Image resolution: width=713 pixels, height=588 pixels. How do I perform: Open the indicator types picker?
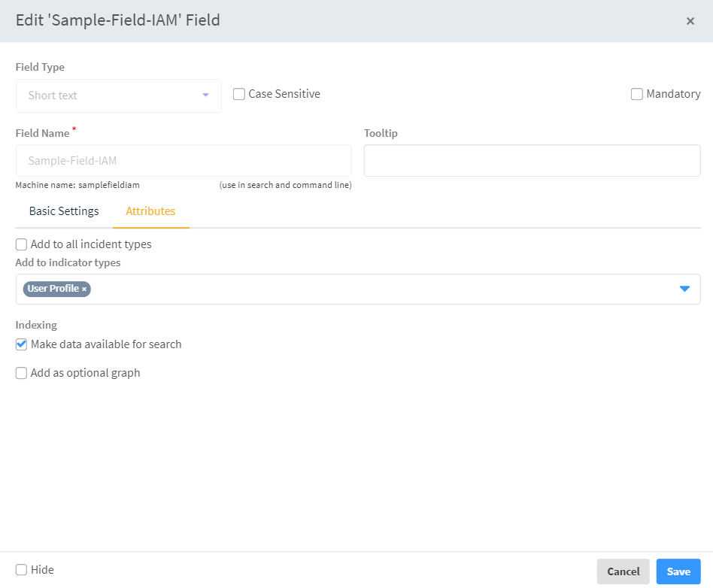376,289
